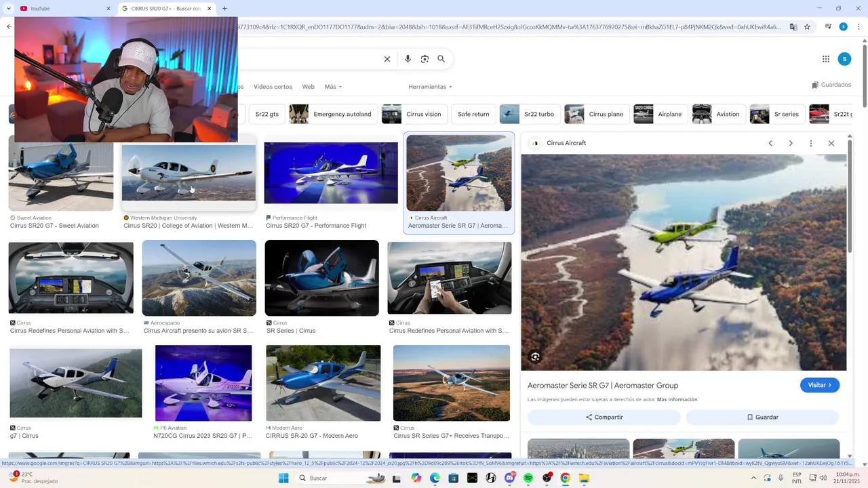Open Sweet Aviation Cirrus SR20 G7 thumbnail
The image size is (868, 488).
[61, 176]
